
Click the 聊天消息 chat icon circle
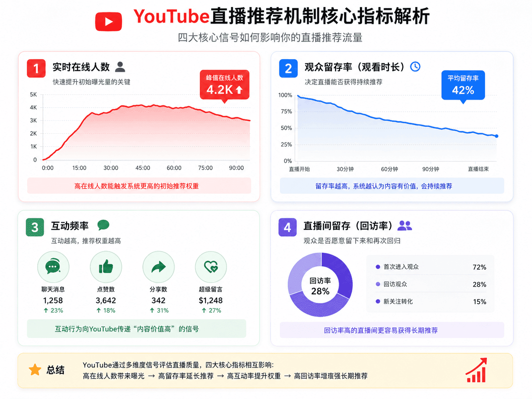[53, 267]
